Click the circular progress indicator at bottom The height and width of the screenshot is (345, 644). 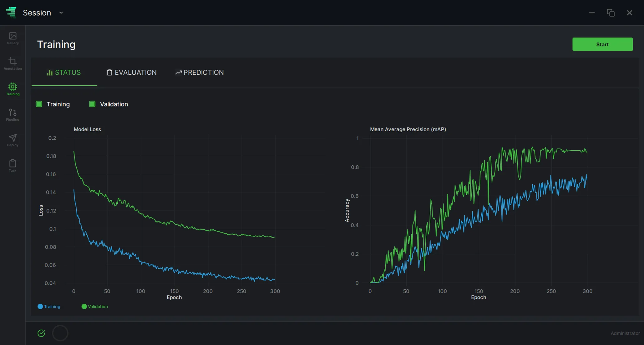point(60,333)
